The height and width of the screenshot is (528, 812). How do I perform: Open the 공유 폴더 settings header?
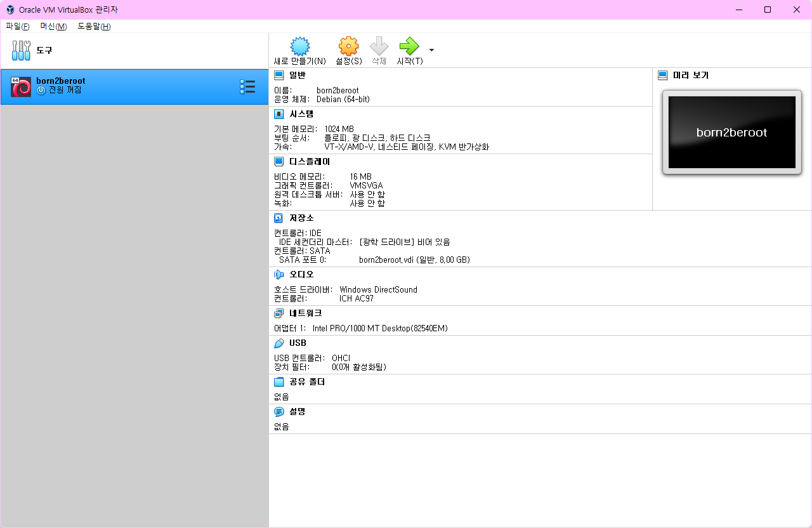point(307,382)
